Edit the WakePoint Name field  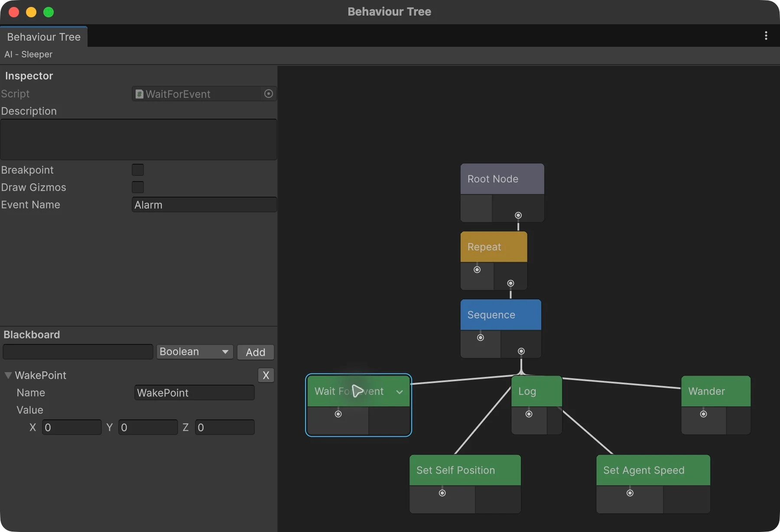pos(194,393)
